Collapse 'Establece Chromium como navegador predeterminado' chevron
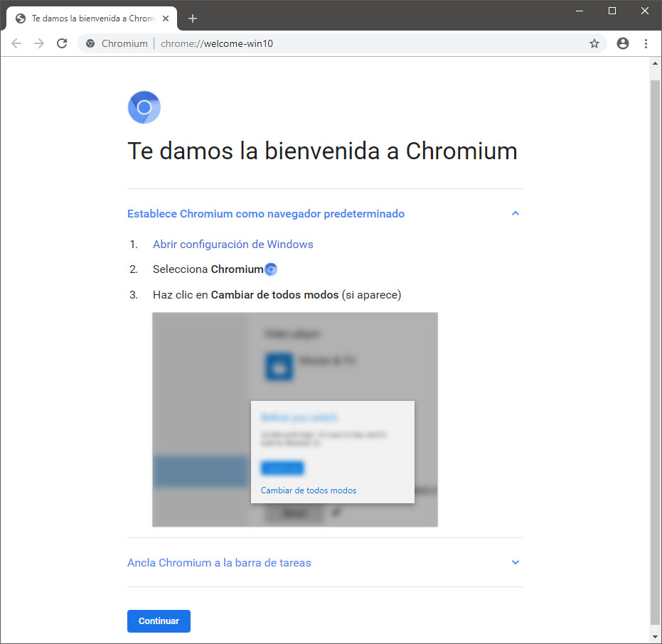This screenshot has width=662, height=644. click(x=516, y=213)
